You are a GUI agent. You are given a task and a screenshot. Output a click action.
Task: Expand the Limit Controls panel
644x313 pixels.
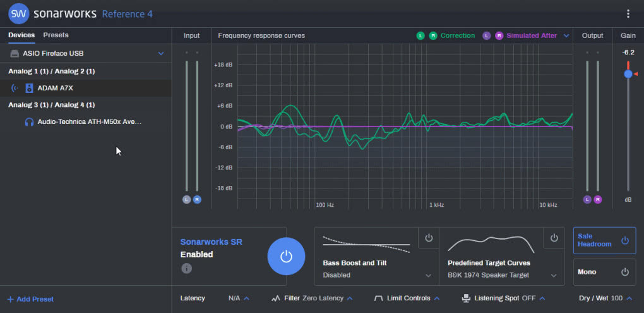tap(437, 298)
